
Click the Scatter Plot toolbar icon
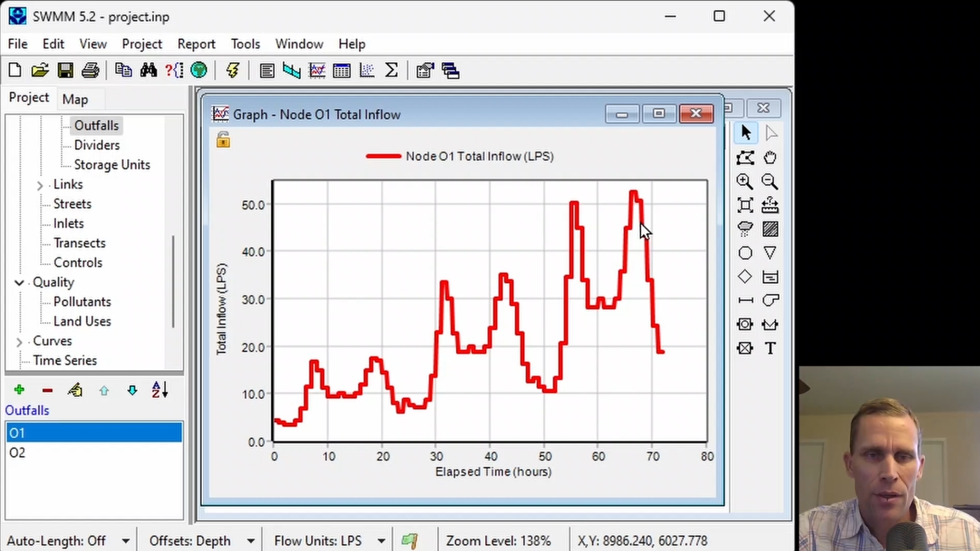pos(367,71)
